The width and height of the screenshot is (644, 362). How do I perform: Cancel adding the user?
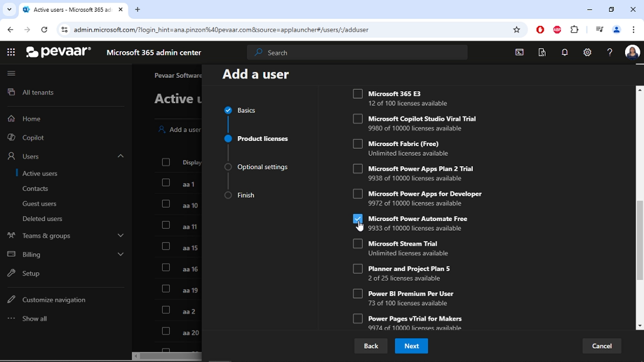pos(602,346)
